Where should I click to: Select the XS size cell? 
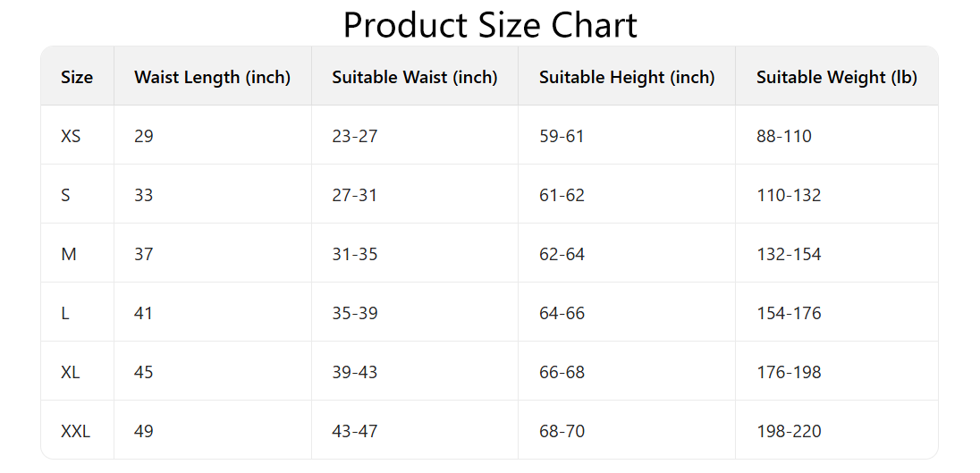(71, 137)
